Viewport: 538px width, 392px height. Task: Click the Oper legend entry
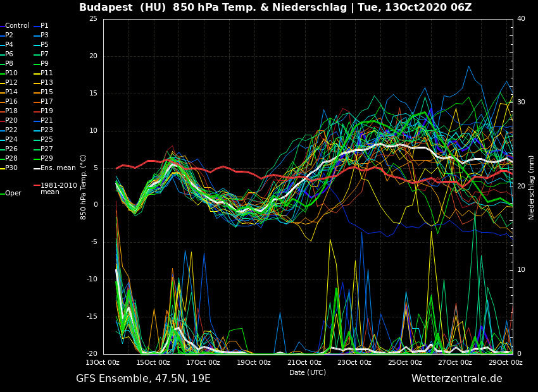(13, 193)
